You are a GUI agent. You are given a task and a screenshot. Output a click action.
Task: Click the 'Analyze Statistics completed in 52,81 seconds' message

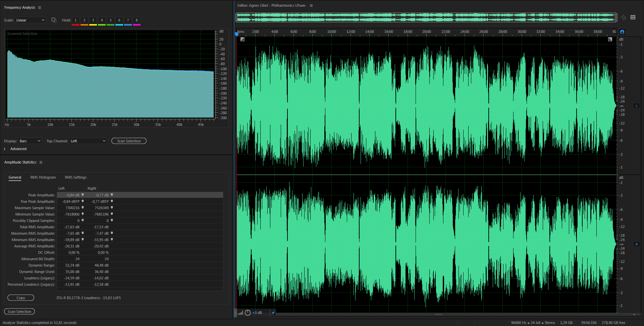coord(40,323)
